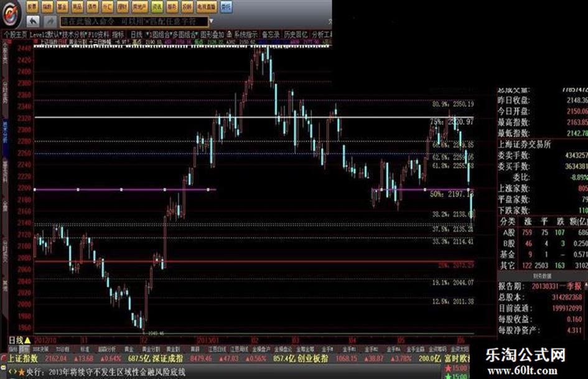The width and height of the screenshot is (588, 379).
Task: Click the 最高指数 label
Action: click(513, 123)
